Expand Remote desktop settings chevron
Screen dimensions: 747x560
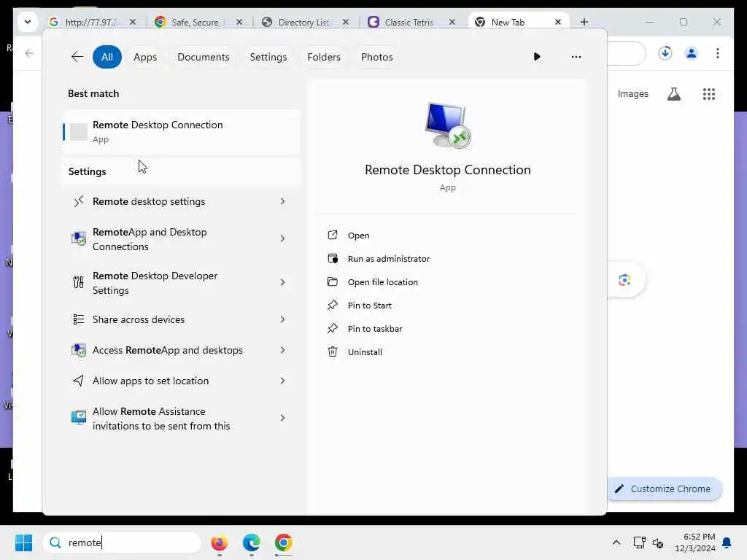[282, 201]
